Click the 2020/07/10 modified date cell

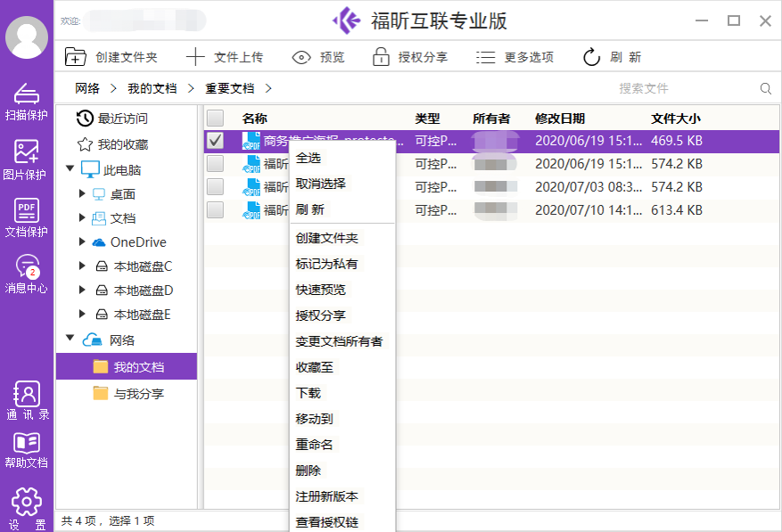coord(589,210)
